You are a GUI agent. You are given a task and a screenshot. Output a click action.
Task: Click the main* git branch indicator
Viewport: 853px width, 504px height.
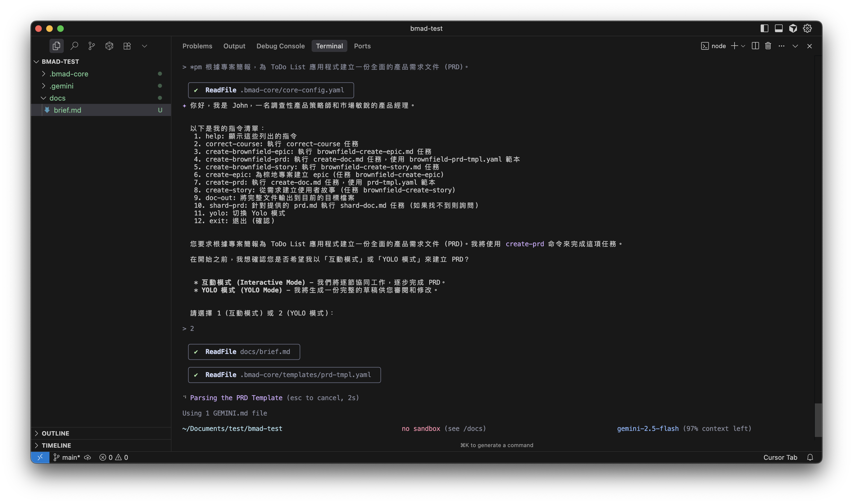point(67,457)
